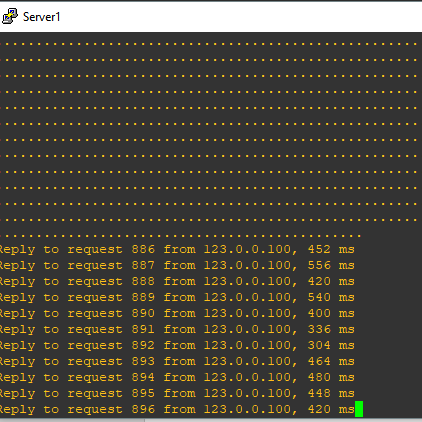The width and height of the screenshot is (422, 422).
Task: Click the green terminal cursor block
Action: (359, 409)
